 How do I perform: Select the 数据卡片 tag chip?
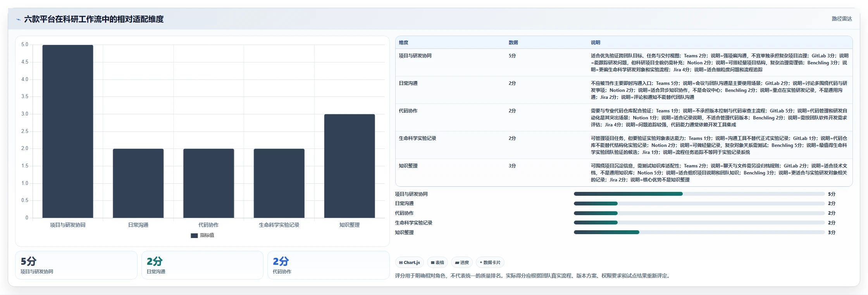(490, 262)
